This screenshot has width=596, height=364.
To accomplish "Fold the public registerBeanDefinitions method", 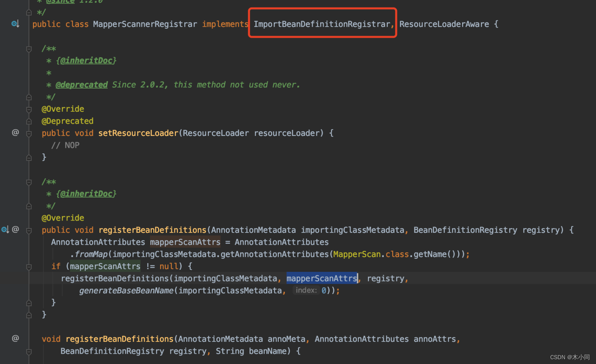I will 29,231.
